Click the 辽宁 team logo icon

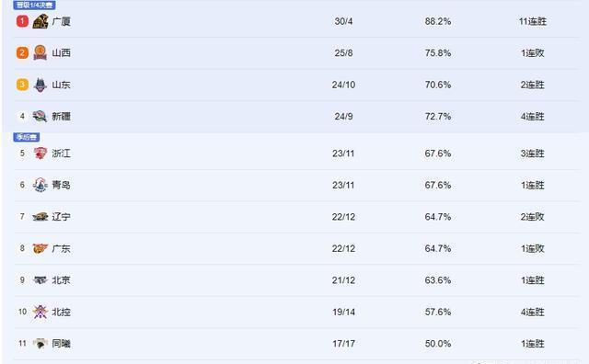pyautogui.click(x=40, y=217)
